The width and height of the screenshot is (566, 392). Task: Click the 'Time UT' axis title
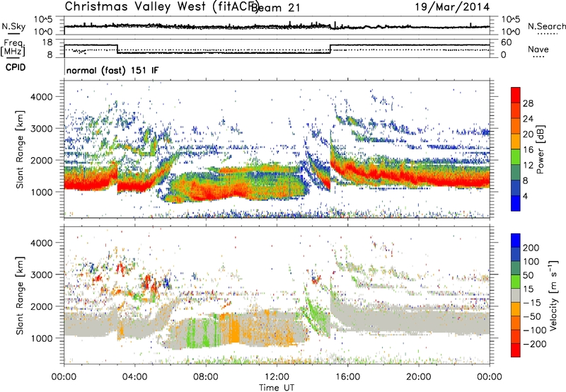pyautogui.click(x=277, y=388)
